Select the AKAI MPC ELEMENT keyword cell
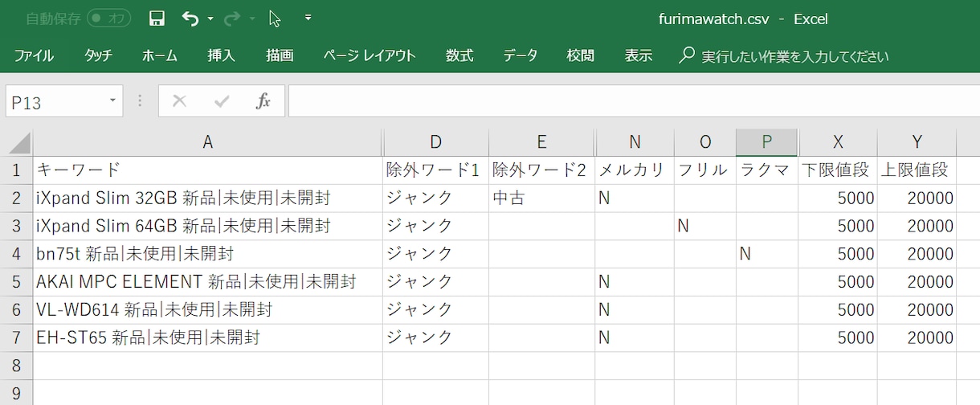980x405 pixels. click(x=208, y=282)
